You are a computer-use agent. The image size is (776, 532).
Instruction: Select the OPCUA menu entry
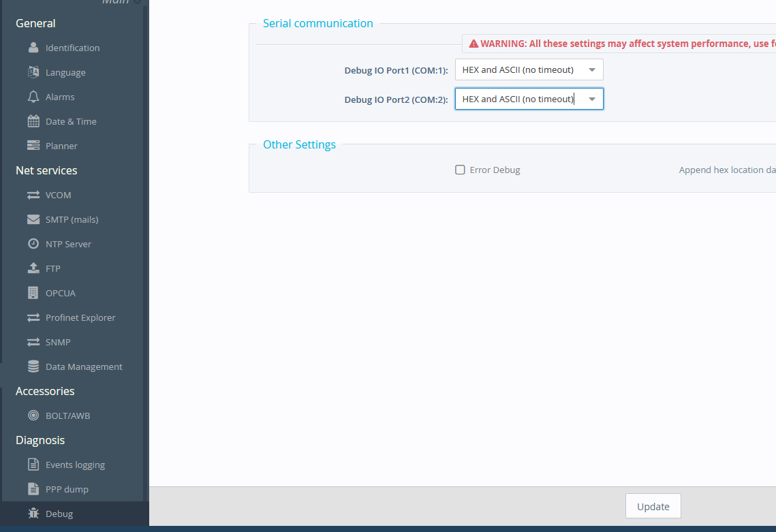point(61,293)
